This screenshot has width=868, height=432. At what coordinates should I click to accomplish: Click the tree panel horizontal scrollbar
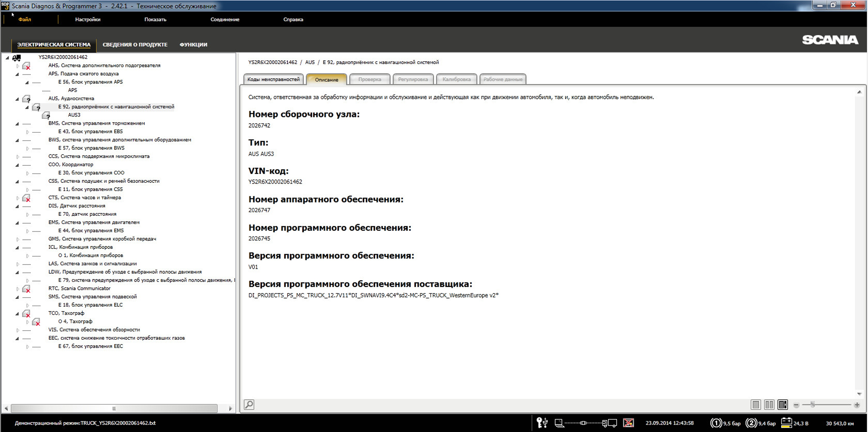114,408
